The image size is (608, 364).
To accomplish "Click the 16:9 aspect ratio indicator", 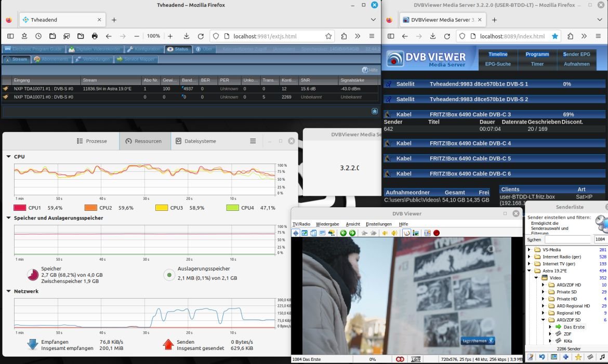I will tap(416, 359).
